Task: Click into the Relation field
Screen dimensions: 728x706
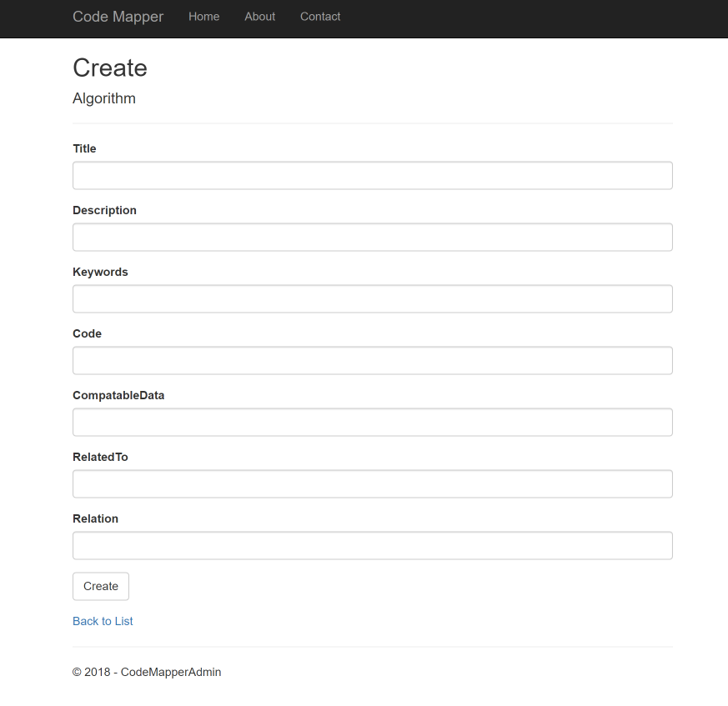Action: pos(373,546)
